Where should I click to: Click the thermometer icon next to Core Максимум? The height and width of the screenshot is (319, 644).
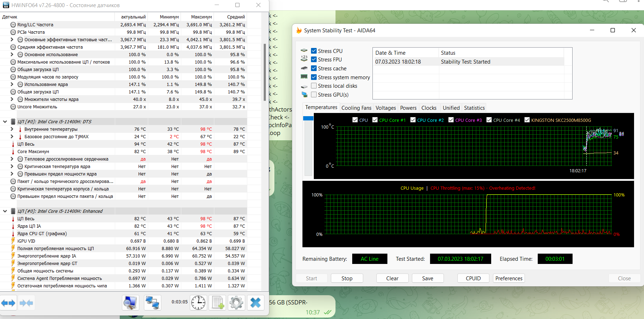[x=13, y=152]
